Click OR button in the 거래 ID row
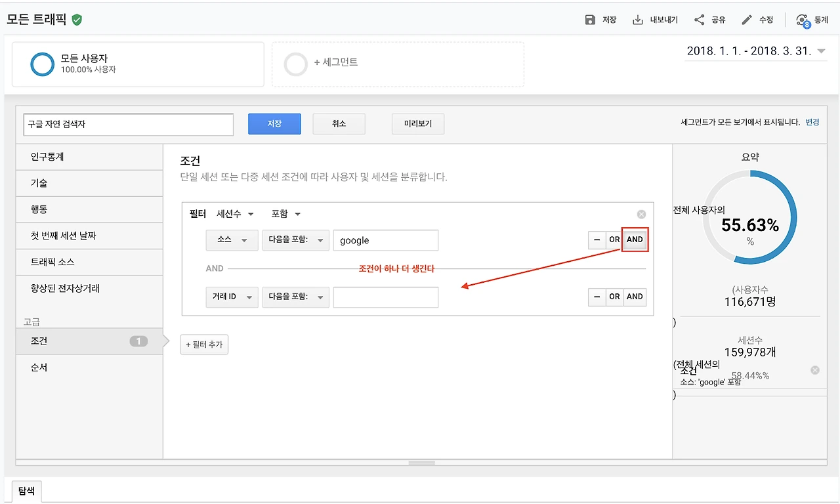Screen dimensions: 840x504 pos(614,297)
